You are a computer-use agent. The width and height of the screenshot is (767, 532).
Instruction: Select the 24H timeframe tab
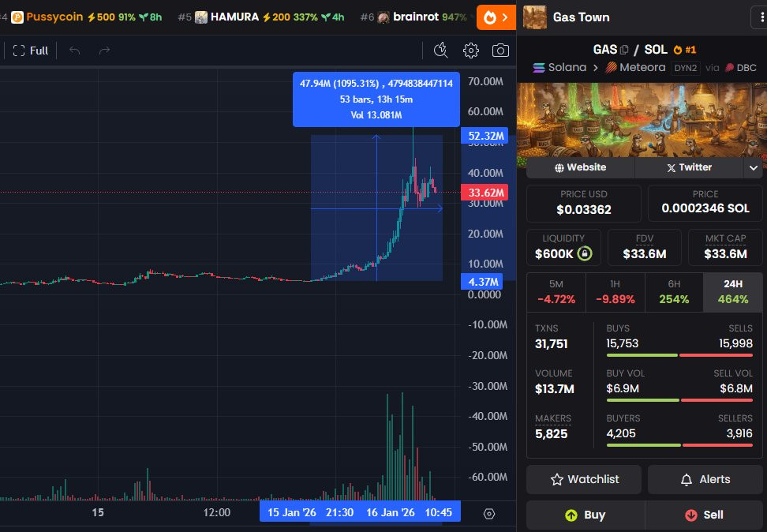733,292
